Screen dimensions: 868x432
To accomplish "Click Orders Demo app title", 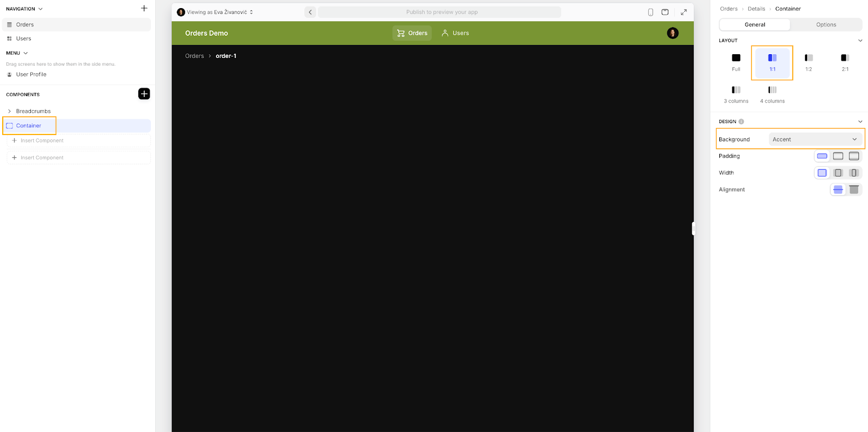I will point(206,33).
